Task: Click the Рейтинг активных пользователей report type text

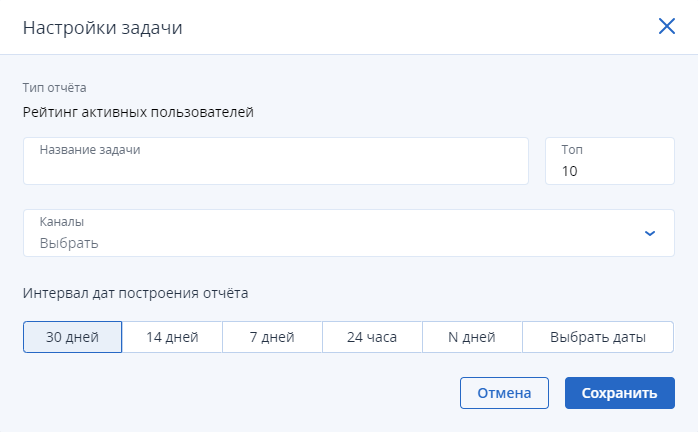Action: coord(138,112)
